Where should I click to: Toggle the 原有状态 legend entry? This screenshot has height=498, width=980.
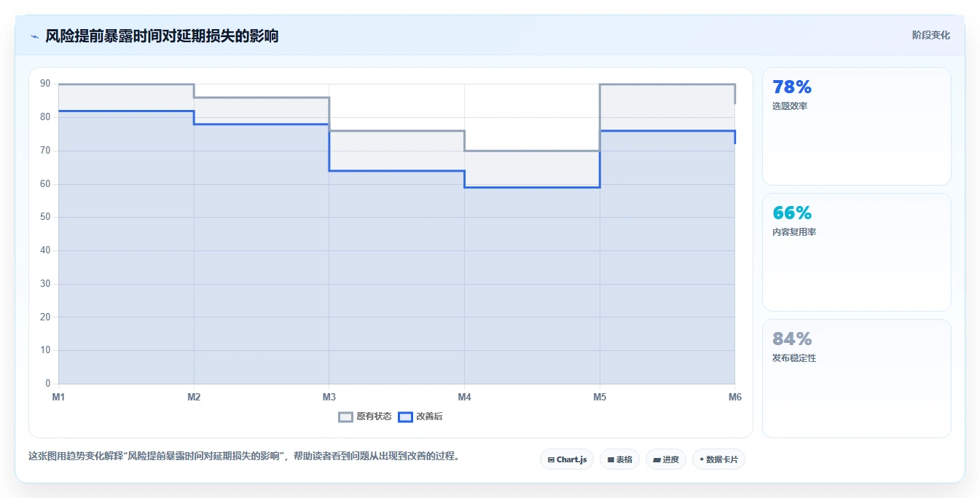(365, 416)
